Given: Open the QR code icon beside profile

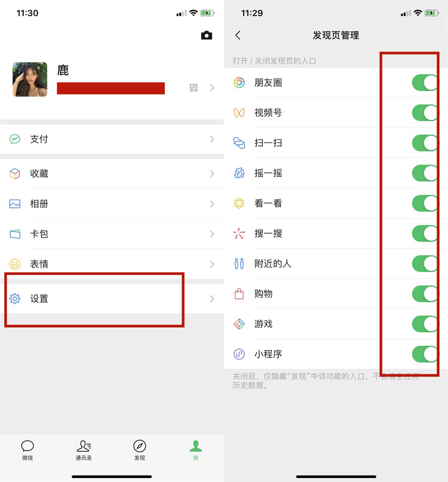Looking at the screenshot, I should [x=193, y=88].
